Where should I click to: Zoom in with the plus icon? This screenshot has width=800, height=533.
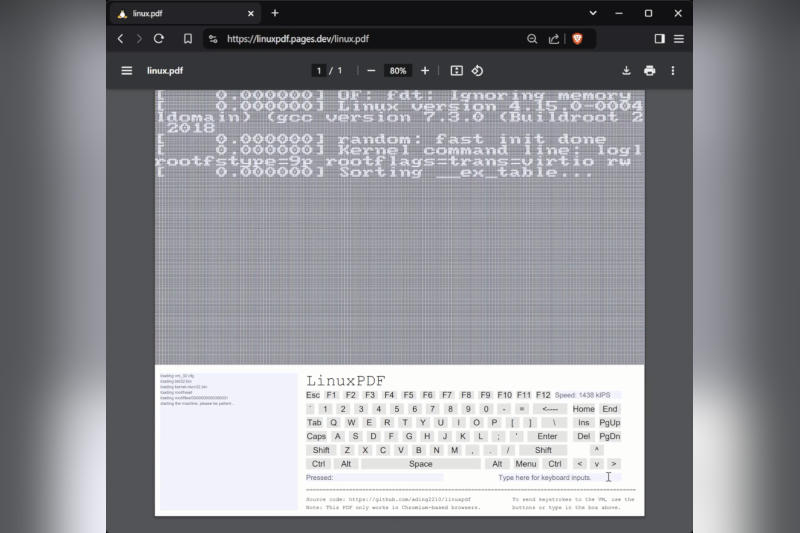click(x=425, y=71)
